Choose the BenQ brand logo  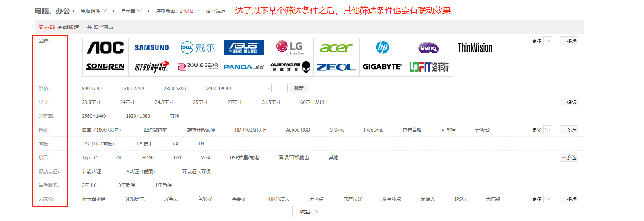[x=429, y=47]
